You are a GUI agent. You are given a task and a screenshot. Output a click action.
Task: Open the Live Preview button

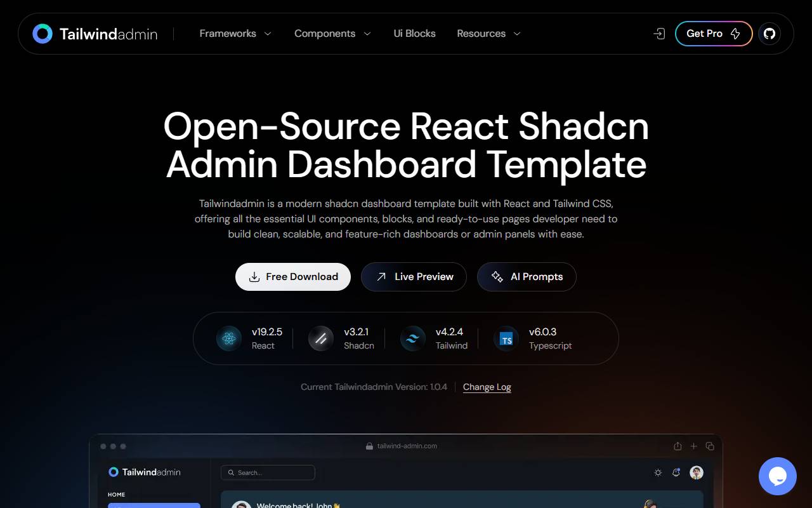click(414, 277)
